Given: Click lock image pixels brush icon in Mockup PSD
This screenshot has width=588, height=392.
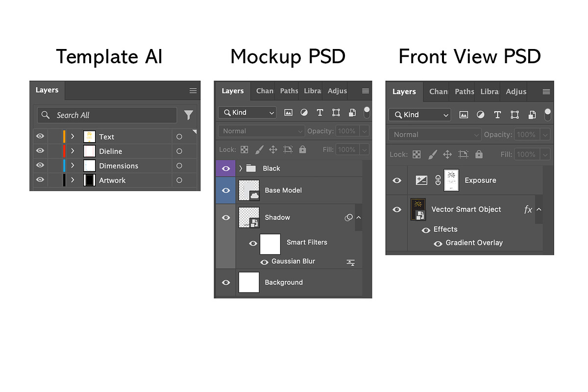Looking at the screenshot, I should (x=259, y=149).
